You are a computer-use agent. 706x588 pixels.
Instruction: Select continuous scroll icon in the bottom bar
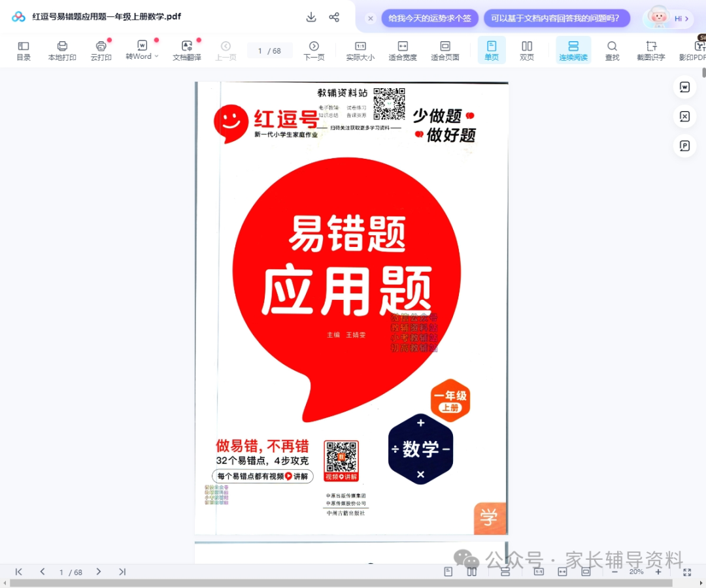tap(505, 572)
